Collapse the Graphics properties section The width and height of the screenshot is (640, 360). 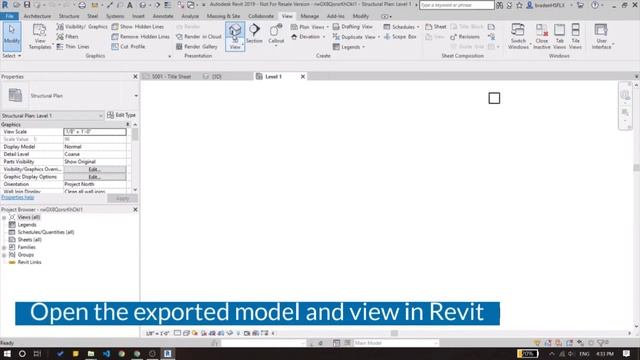[127, 124]
